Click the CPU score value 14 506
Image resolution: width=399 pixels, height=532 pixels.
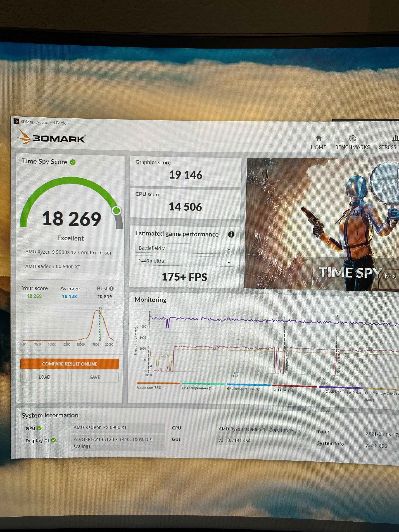[185, 207]
